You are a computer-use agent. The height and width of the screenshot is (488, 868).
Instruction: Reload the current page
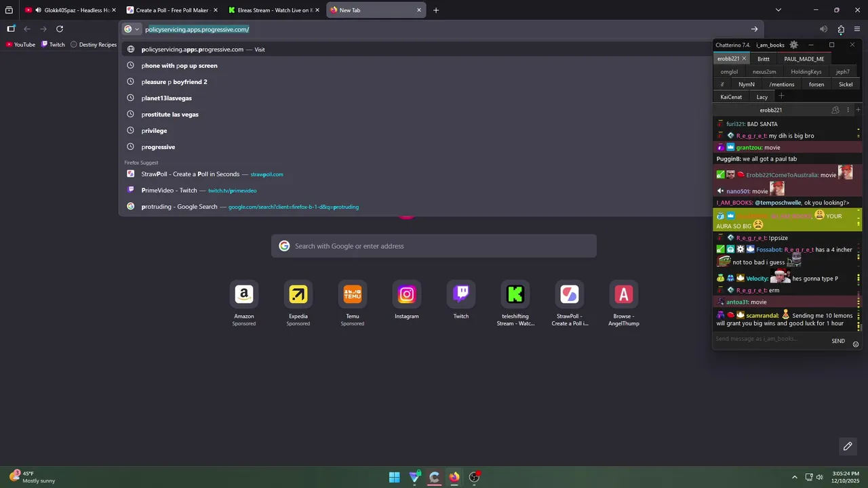(60, 29)
